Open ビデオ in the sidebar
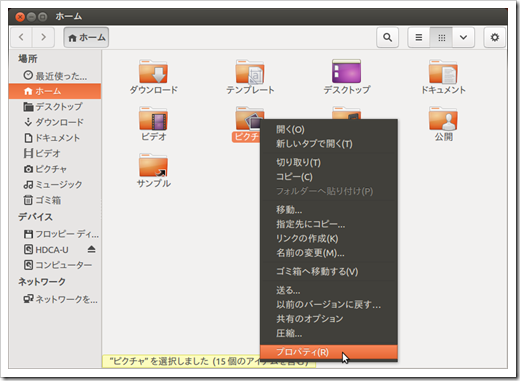Viewport: 520px width, 381px height. 55,153
